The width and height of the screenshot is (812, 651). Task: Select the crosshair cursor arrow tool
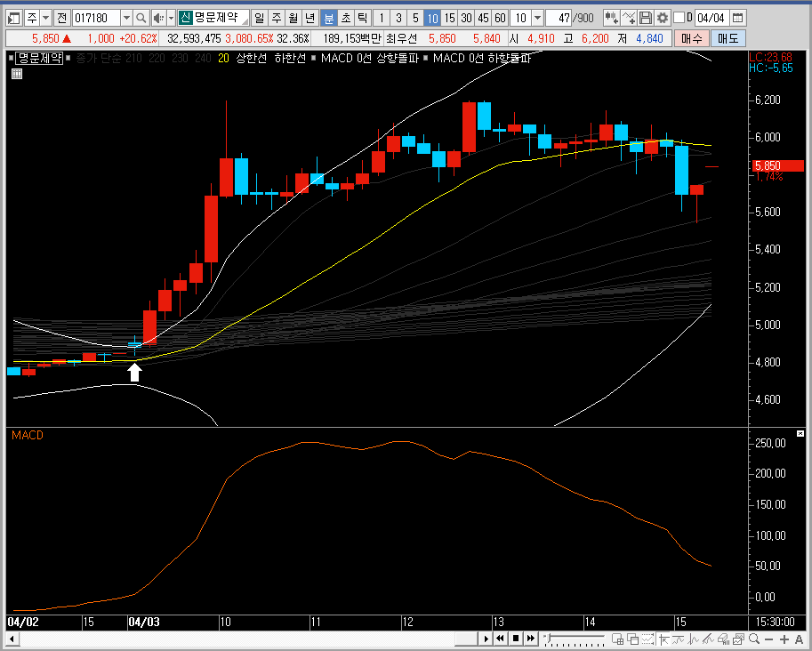[663, 639]
